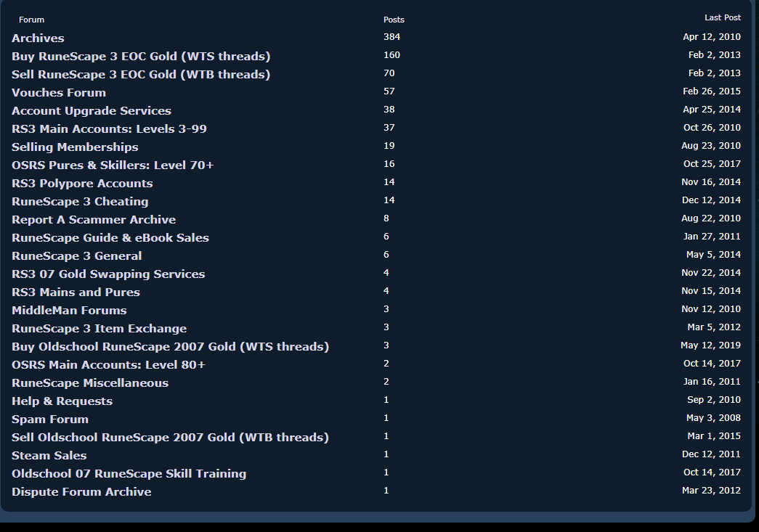Select post count 8 in the table

(x=386, y=218)
